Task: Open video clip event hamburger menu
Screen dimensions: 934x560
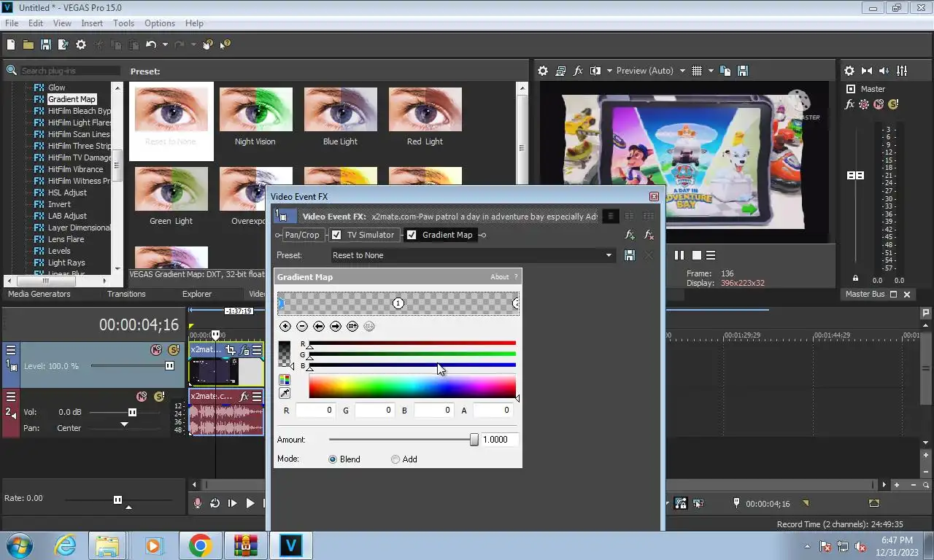Action: (x=258, y=350)
